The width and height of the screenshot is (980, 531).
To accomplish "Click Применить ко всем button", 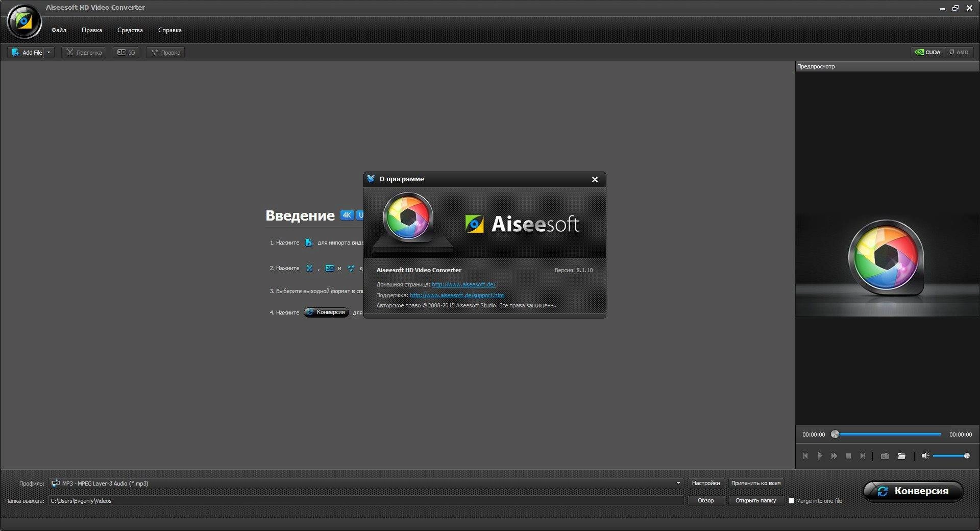I will coord(756,483).
